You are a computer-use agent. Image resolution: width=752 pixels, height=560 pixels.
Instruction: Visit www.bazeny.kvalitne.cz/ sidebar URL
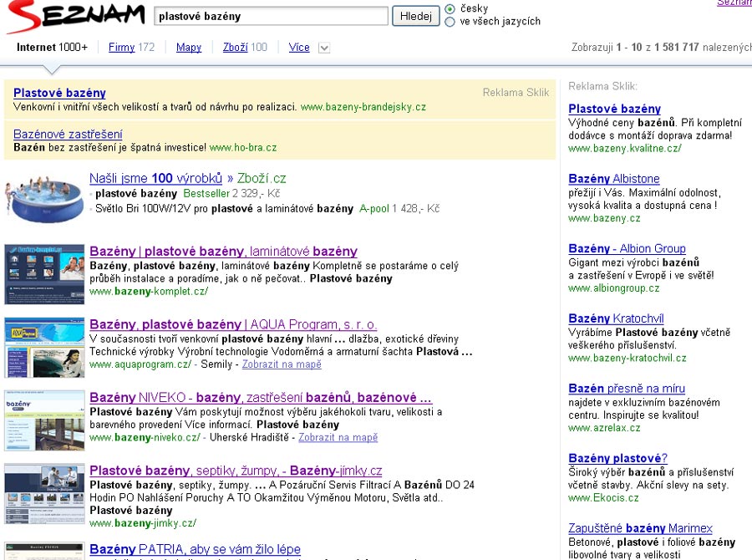[625, 148]
